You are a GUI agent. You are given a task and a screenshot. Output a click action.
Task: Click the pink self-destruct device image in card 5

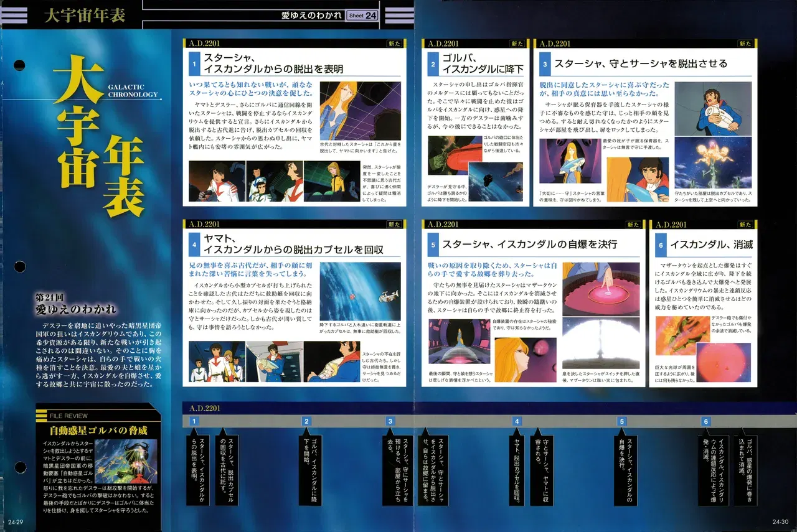pos(601,289)
